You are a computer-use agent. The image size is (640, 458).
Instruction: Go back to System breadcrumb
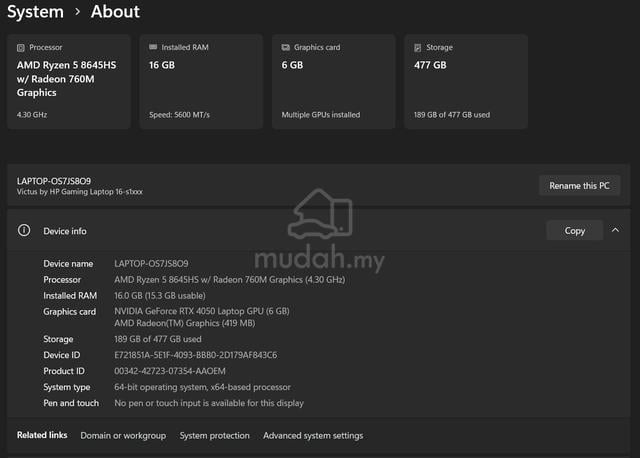[36, 11]
